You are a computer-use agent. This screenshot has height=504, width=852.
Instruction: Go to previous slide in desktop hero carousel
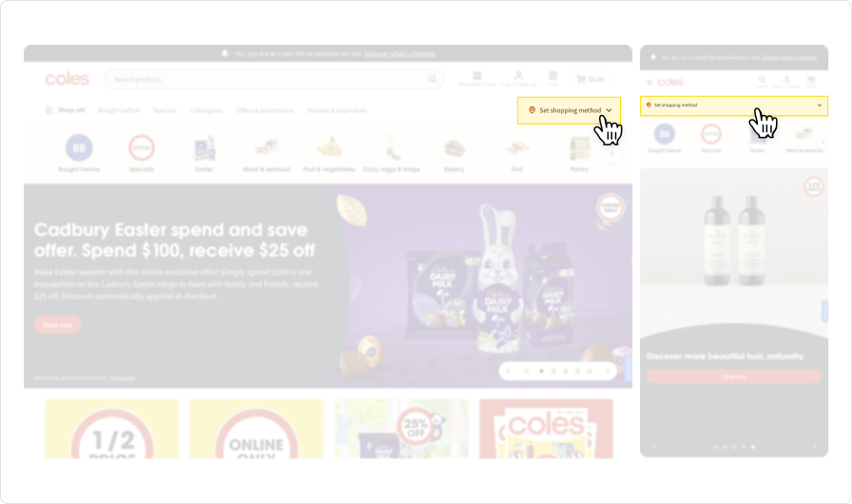tap(508, 371)
